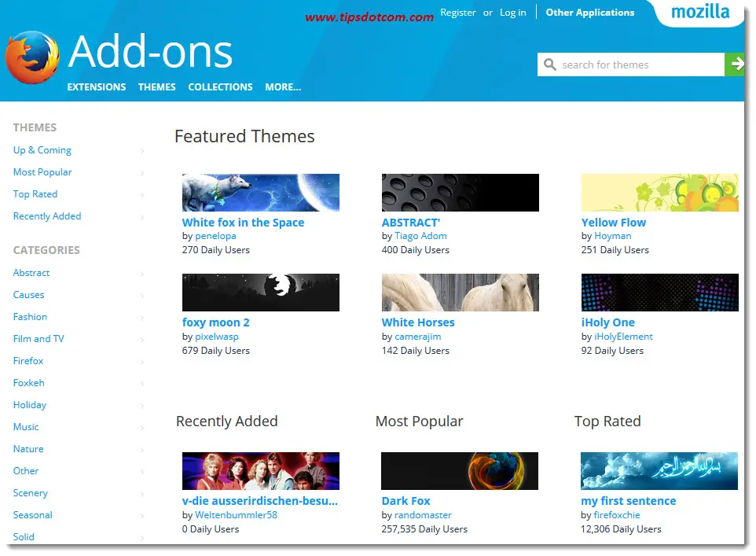This screenshot has width=756, height=556.
Task: Select the Other category
Action: (x=26, y=471)
